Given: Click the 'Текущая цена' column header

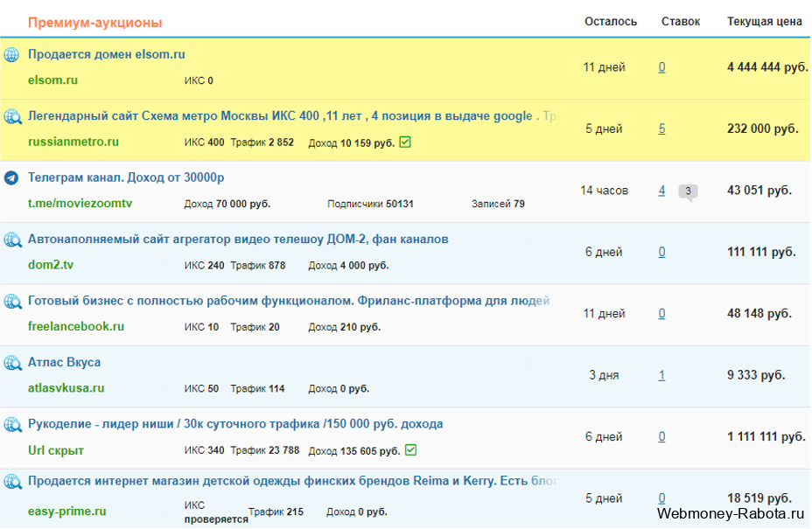Looking at the screenshot, I should [765, 22].
